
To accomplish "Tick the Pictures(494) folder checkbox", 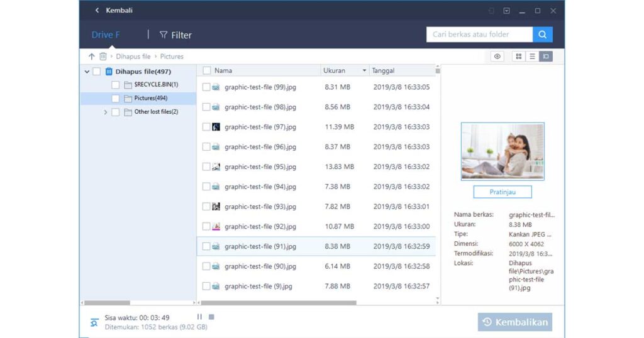I will [115, 99].
